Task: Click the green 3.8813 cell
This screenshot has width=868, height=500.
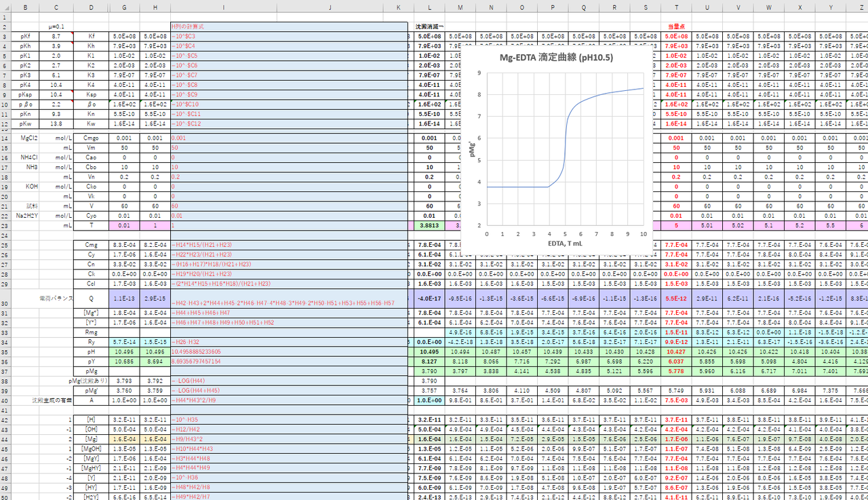Action: [429, 225]
